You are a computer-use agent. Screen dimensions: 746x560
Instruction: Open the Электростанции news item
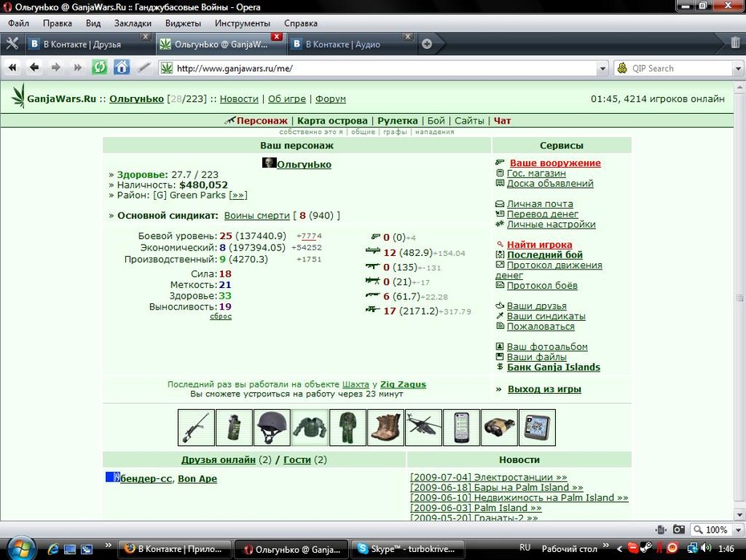(489, 477)
